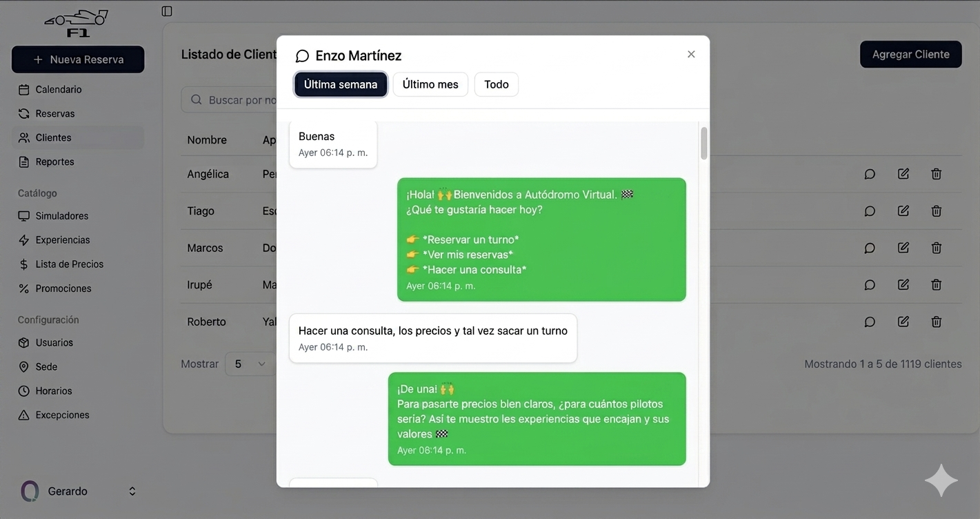
Task: Open chat for Irupé row
Action: click(x=870, y=284)
